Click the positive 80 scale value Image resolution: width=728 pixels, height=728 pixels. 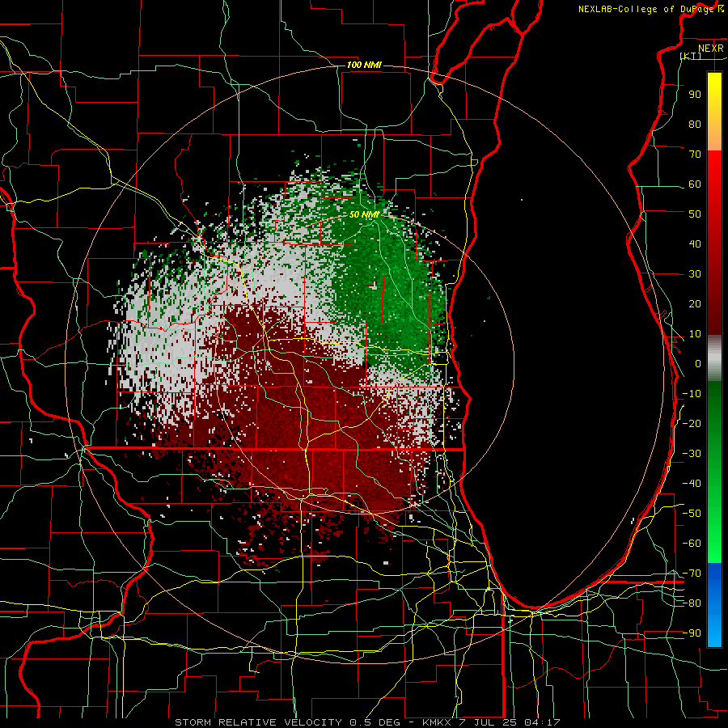coord(695,124)
